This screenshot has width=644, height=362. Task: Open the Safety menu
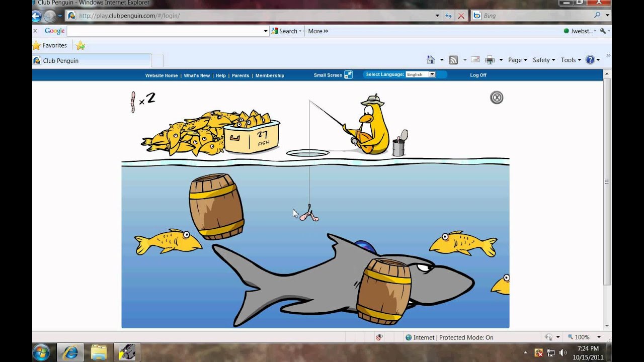point(544,60)
